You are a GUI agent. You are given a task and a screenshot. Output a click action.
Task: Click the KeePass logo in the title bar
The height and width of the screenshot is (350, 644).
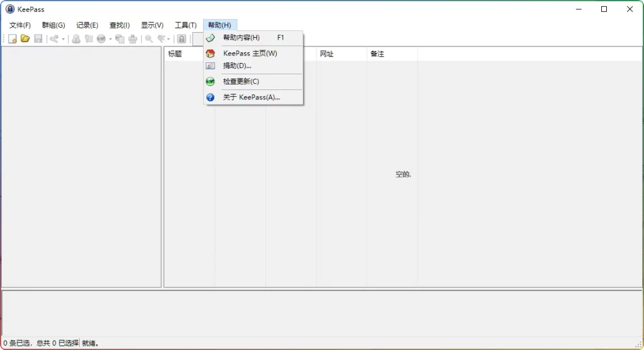pyautogui.click(x=10, y=9)
